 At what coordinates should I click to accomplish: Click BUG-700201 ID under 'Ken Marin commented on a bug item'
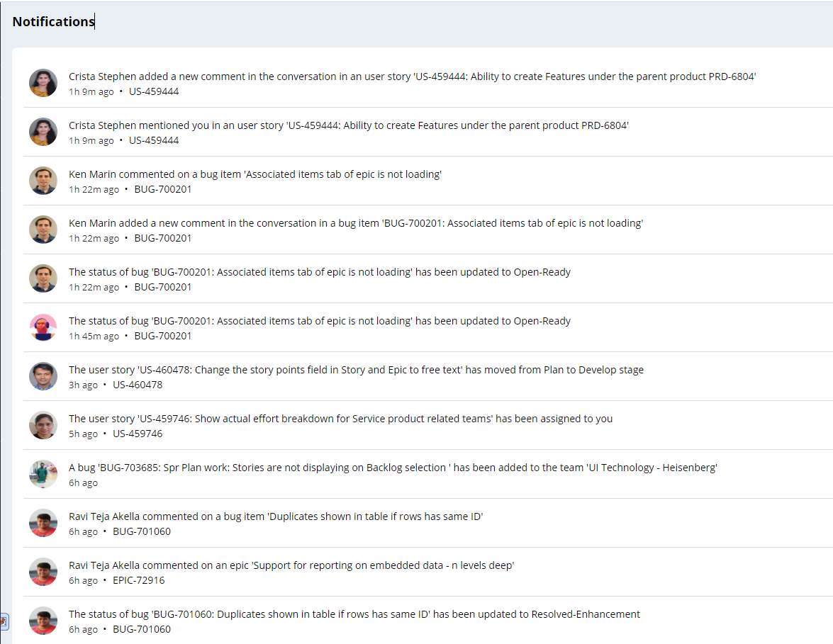[162, 189]
